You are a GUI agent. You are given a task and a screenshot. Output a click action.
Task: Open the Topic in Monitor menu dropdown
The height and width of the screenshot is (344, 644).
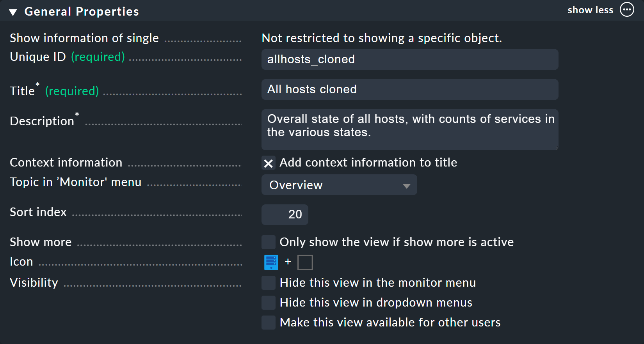click(339, 185)
